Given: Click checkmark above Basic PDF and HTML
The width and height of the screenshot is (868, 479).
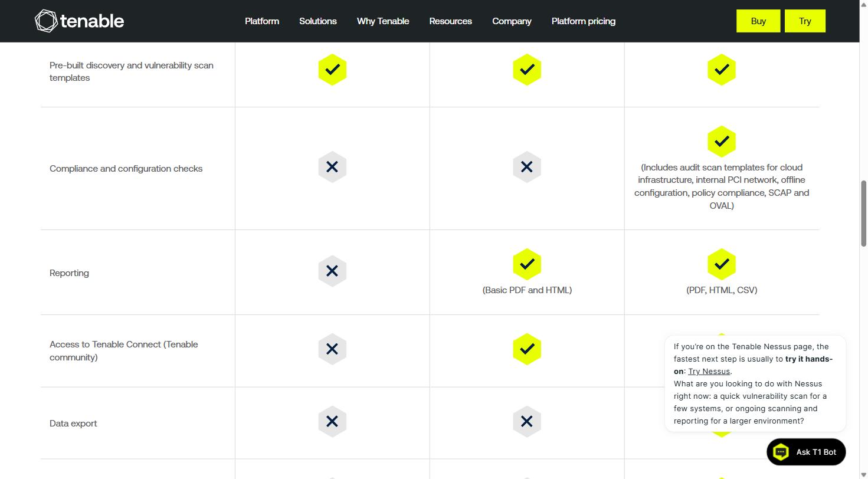Looking at the screenshot, I should [x=527, y=264].
